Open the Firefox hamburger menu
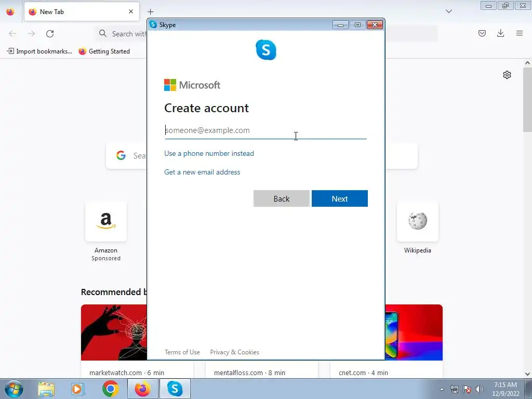Image resolution: width=532 pixels, height=399 pixels. (x=520, y=33)
